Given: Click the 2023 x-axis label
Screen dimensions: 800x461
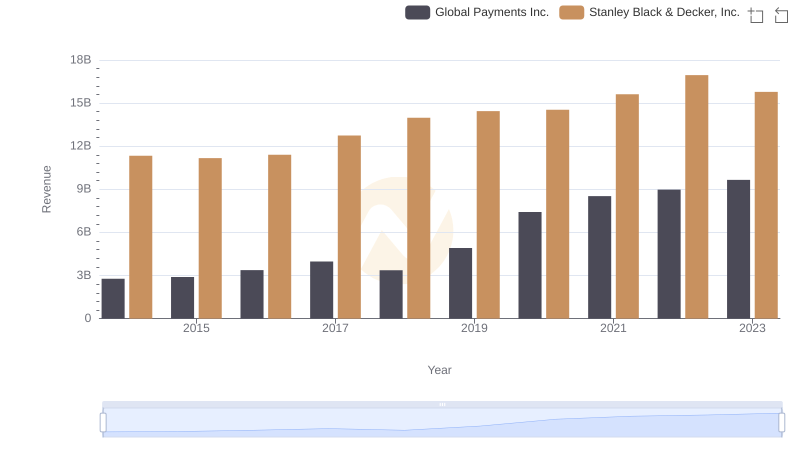Looking at the screenshot, I should point(753,328).
